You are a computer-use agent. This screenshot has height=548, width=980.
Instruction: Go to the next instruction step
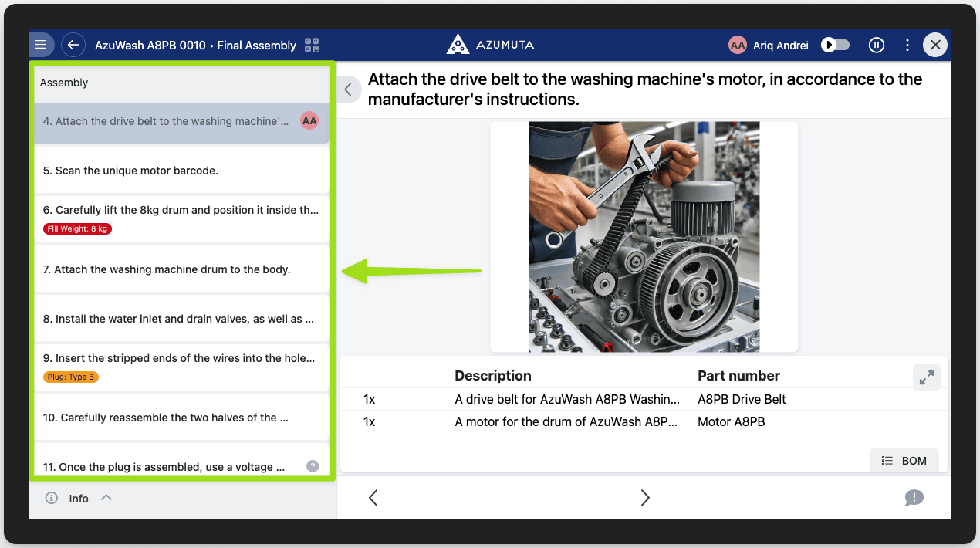coord(645,498)
